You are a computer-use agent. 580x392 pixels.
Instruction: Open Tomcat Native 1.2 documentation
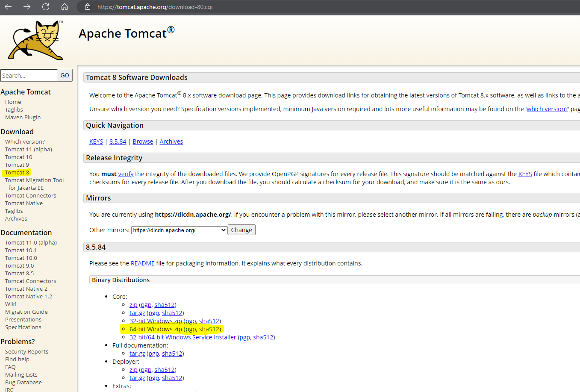[x=29, y=296]
